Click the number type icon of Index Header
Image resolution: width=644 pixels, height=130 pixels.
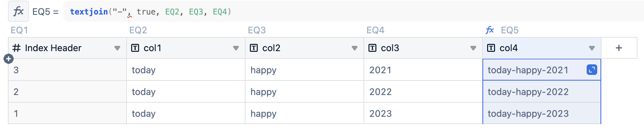pos(16,48)
